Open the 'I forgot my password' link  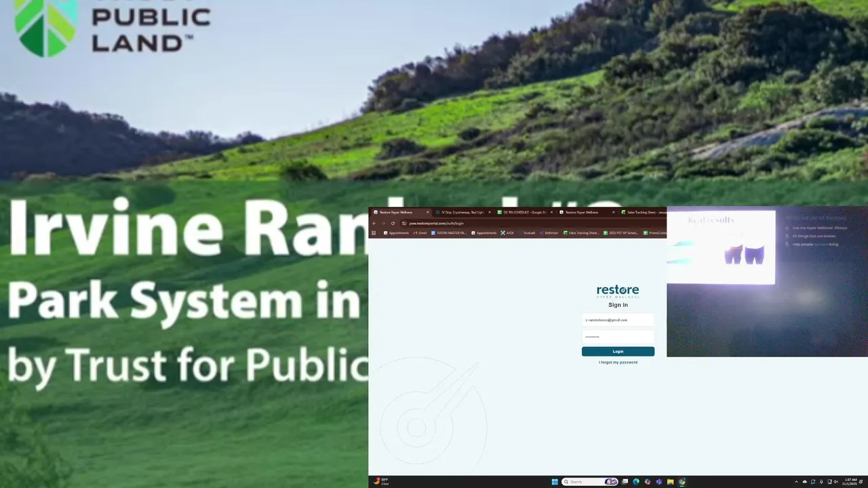(618, 362)
